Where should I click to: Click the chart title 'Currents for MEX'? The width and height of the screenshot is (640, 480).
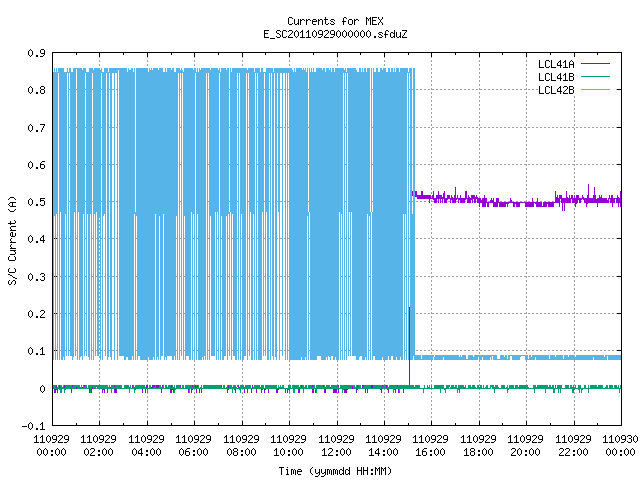pos(335,21)
